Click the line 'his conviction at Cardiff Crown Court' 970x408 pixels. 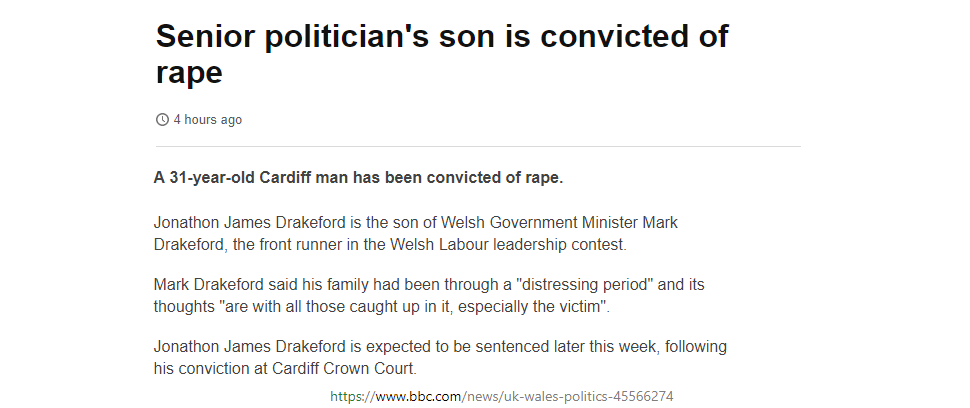click(285, 368)
